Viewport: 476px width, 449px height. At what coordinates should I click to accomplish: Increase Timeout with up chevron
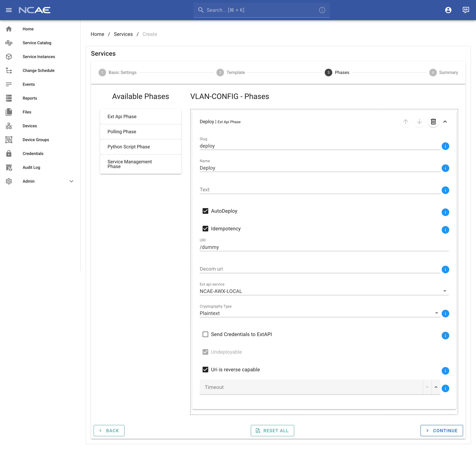tap(436, 387)
